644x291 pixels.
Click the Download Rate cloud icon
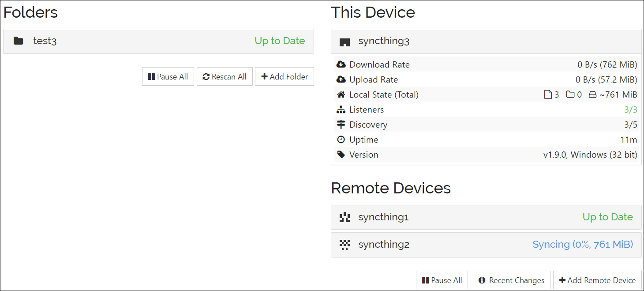(x=341, y=64)
